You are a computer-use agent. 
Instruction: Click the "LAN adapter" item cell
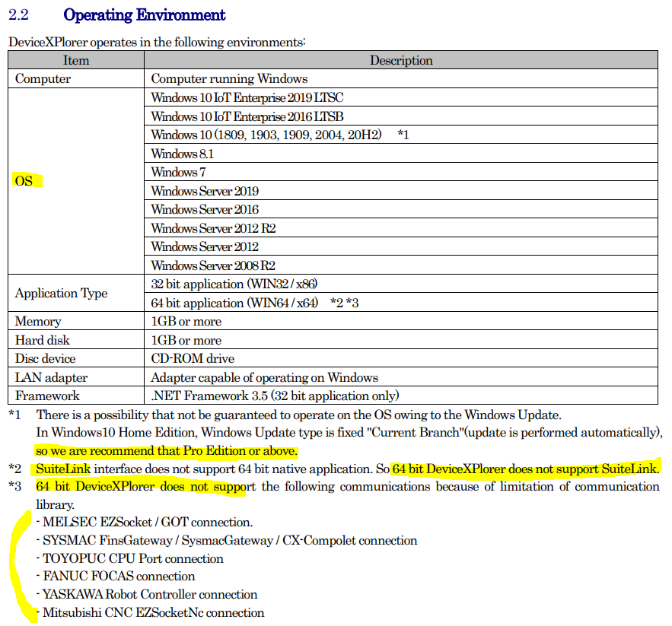point(76,377)
